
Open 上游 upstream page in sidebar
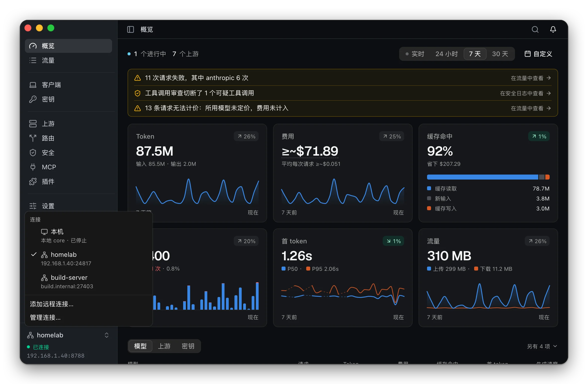[x=69, y=124]
